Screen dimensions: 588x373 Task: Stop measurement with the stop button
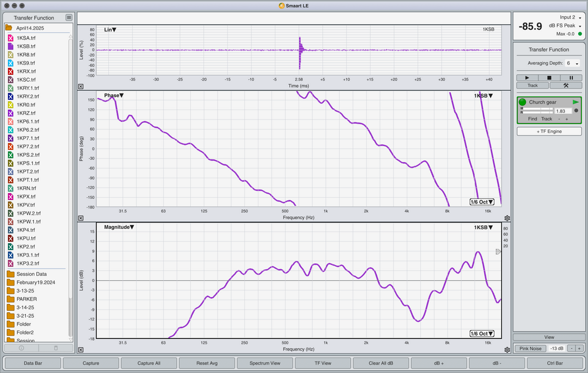549,78
